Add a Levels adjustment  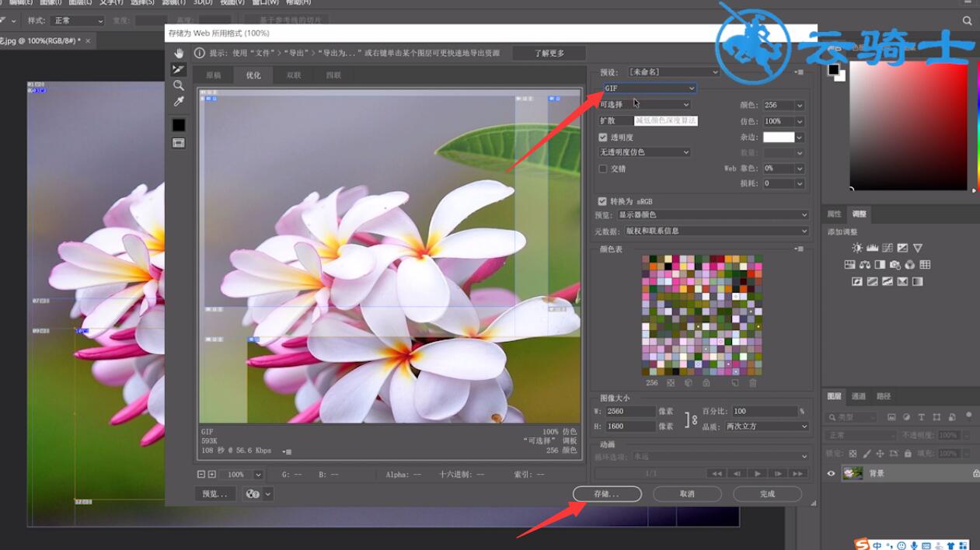[872, 248]
